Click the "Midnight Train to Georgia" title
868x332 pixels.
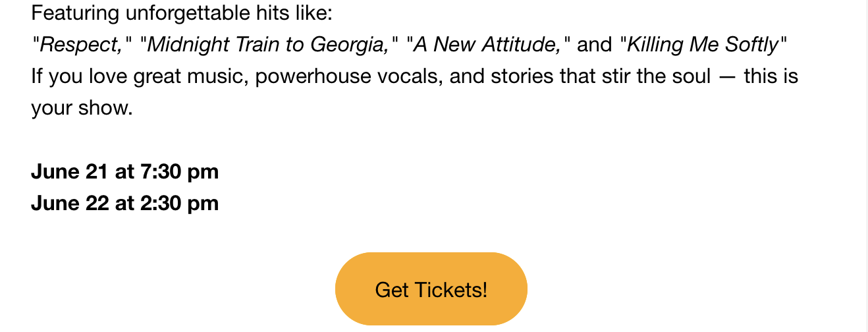tap(270, 45)
